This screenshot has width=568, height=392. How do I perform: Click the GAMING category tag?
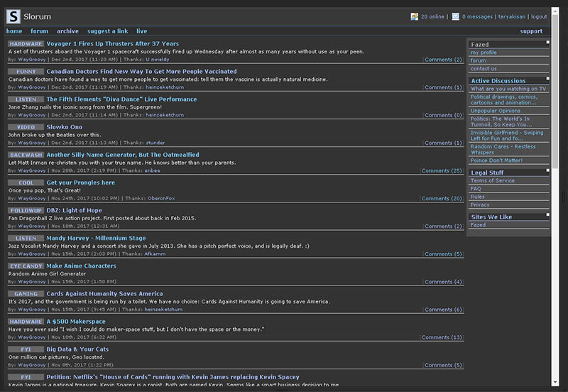click(x=26, y=294)
